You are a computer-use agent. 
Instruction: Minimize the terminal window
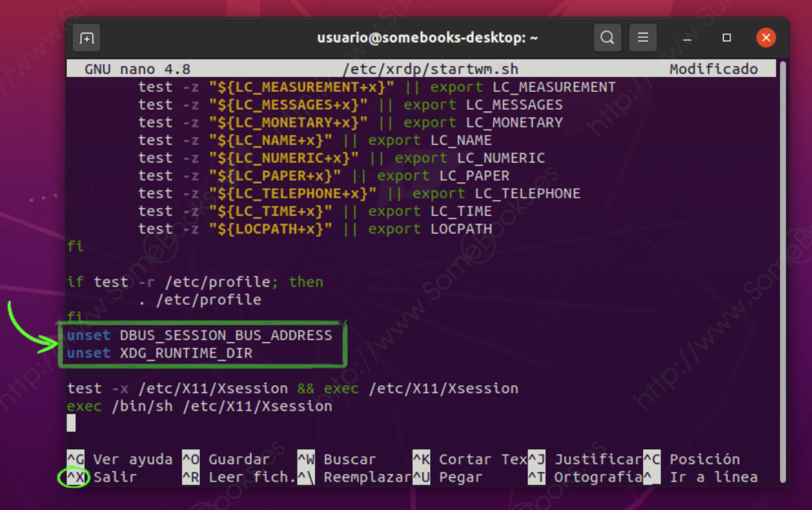688,38
